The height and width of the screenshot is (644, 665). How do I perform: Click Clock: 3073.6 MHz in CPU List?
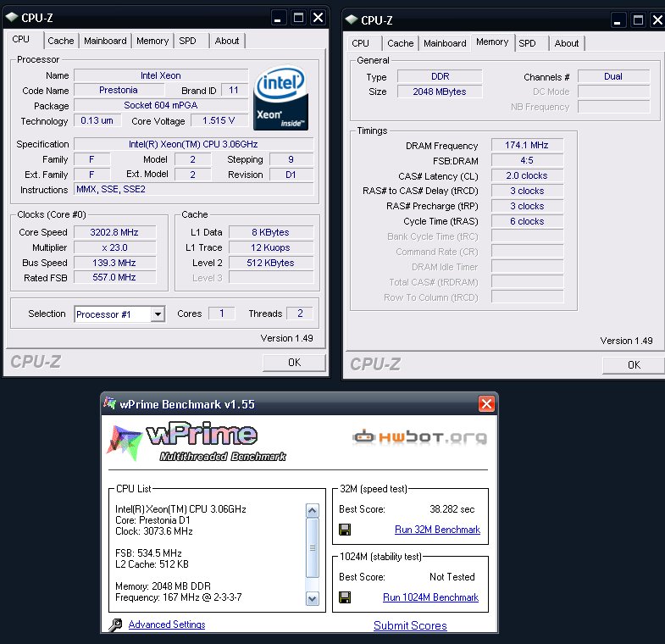point(154,531)
